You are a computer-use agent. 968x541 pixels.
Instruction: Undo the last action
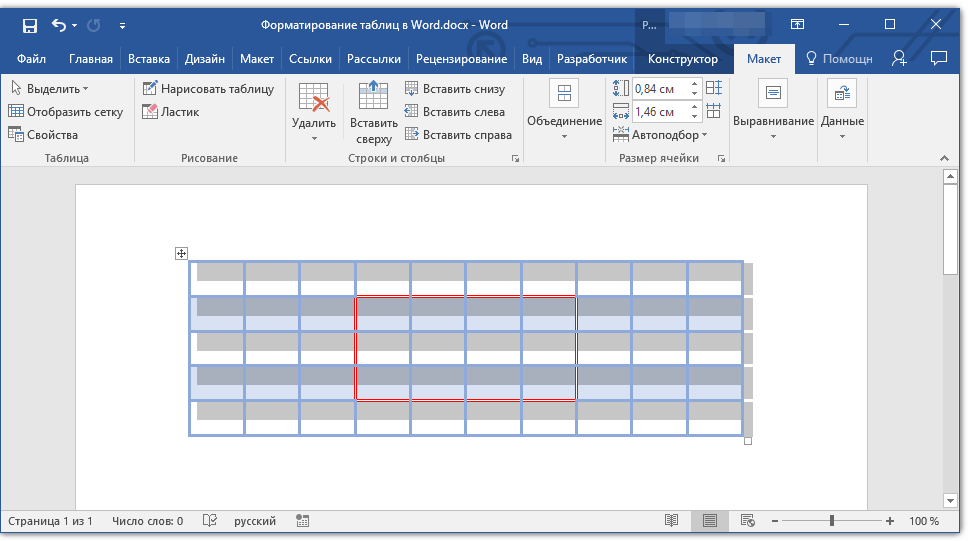(x=59, y=24)
